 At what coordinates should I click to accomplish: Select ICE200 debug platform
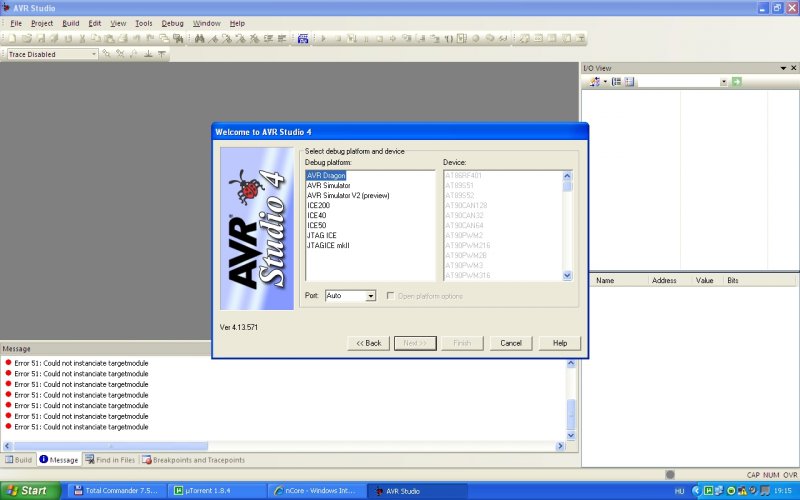[x=318, y=205]
